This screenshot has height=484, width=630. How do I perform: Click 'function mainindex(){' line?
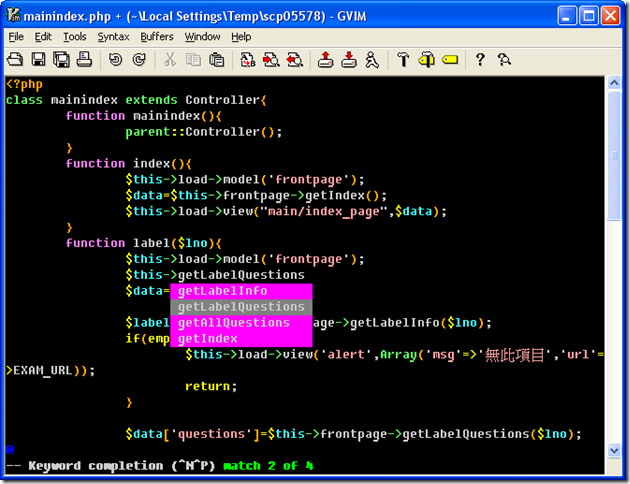(x=143, y=116)
